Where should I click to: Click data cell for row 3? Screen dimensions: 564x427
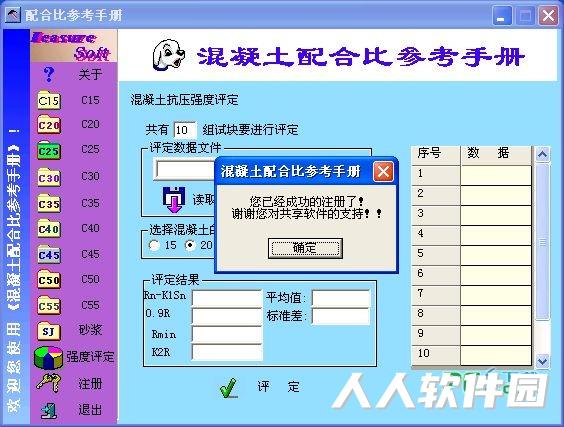[496, 215]
